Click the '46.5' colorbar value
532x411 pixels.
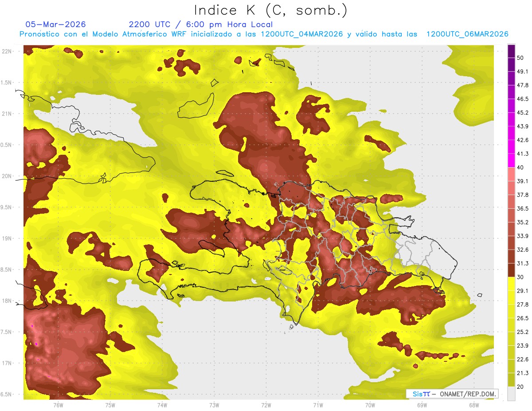pyautogui.click(x=523, y=99)
